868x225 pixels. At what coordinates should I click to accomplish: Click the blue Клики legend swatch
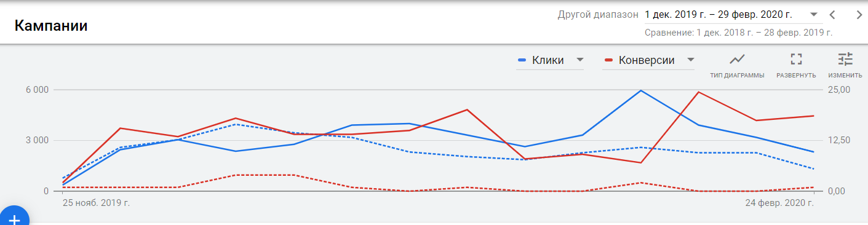[x=522, y=60]
